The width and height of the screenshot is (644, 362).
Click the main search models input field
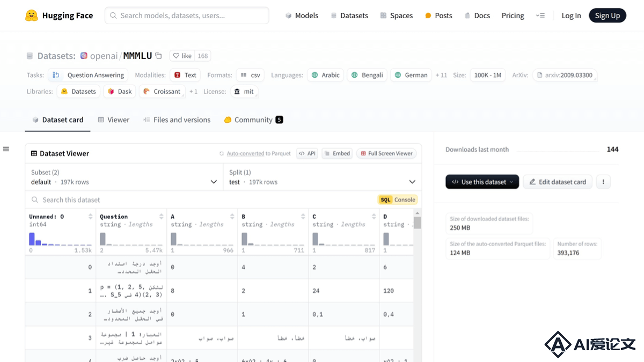pyautogui.click(x=187, y=16)
